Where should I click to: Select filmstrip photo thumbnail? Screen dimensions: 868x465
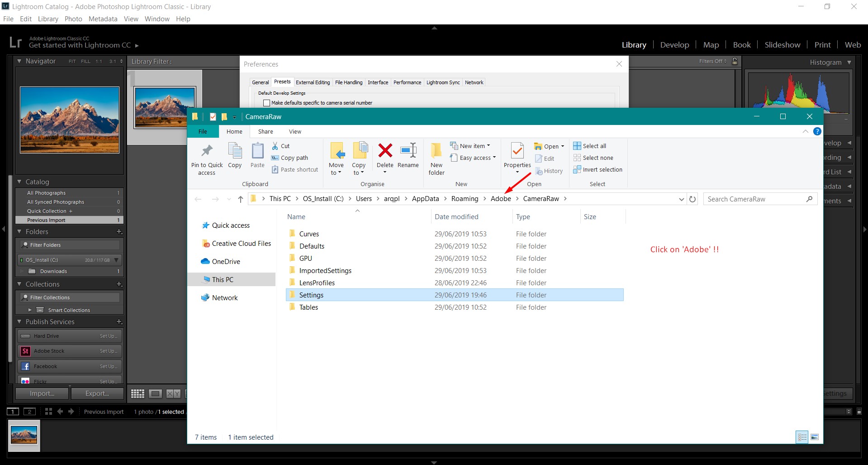[x=24, y=435]
